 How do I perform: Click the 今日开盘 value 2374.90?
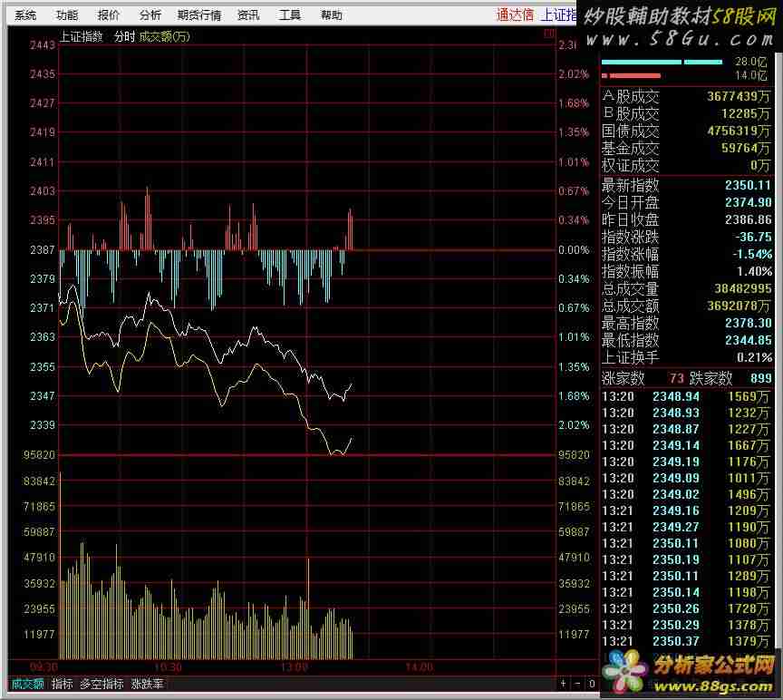[x=748, y=202]
